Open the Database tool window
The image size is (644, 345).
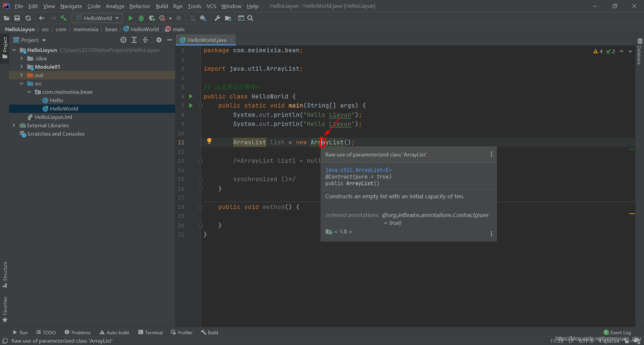tap(640, 52)
